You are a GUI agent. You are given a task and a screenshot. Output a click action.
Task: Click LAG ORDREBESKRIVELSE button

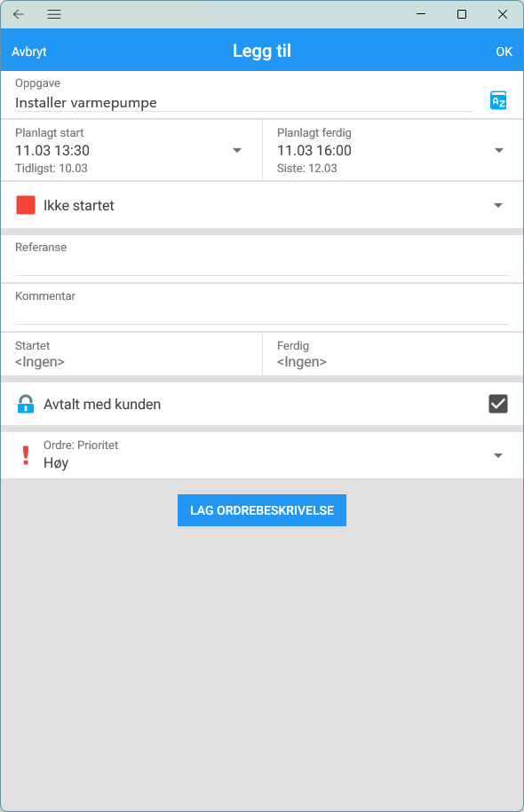262,510
